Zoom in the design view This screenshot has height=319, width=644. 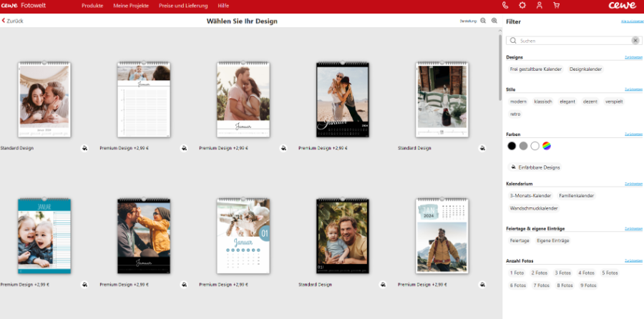494,21
